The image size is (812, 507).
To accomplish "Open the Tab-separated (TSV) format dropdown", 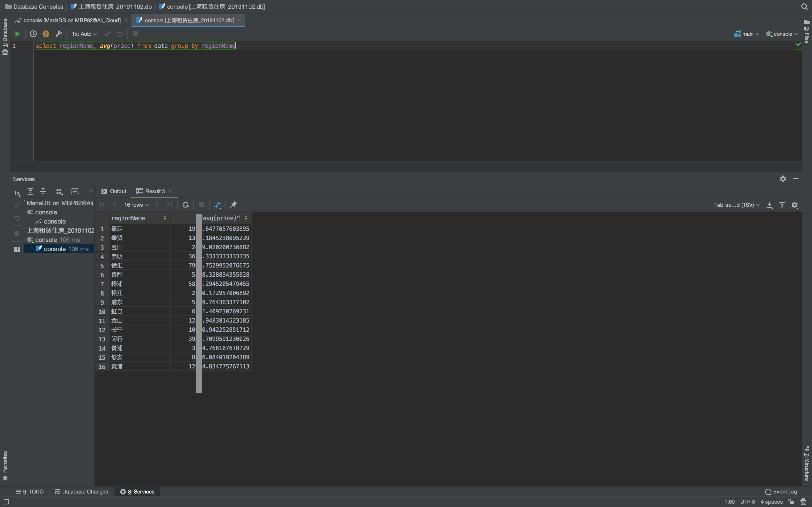I will point(737,205).
